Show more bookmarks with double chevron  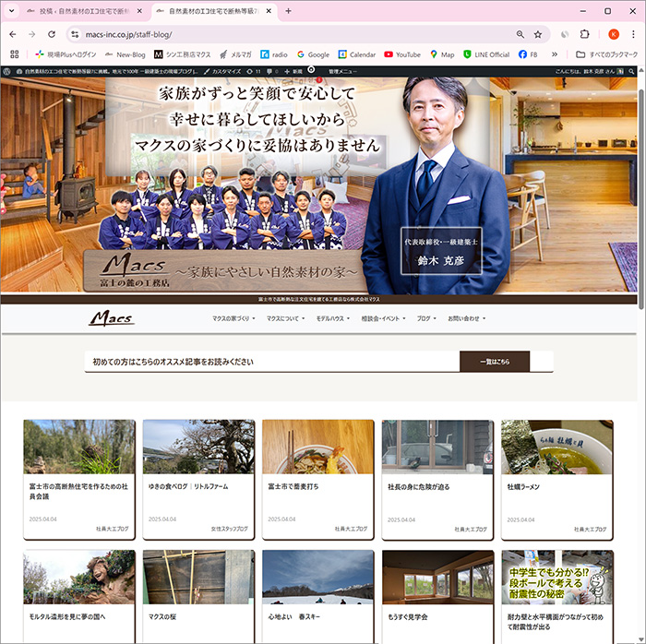click(555, 54)
